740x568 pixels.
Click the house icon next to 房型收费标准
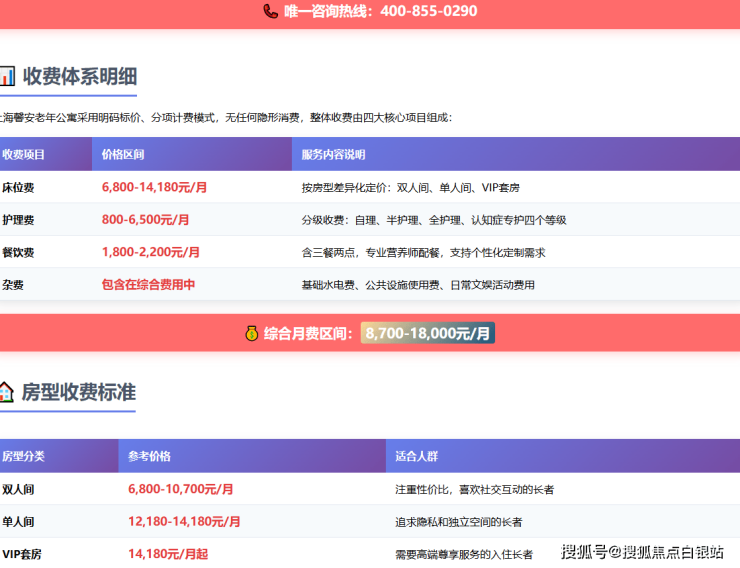[6, 392]
